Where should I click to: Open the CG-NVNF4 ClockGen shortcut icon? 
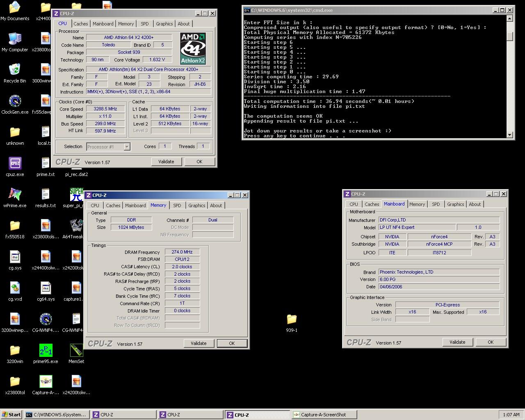46,323
